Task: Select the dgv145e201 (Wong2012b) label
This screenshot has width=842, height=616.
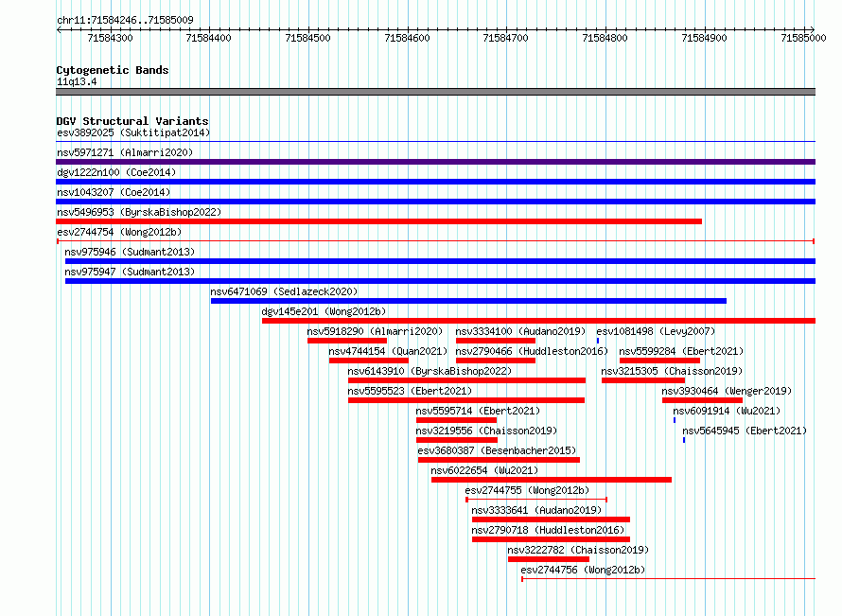Action: coord(324,311)
